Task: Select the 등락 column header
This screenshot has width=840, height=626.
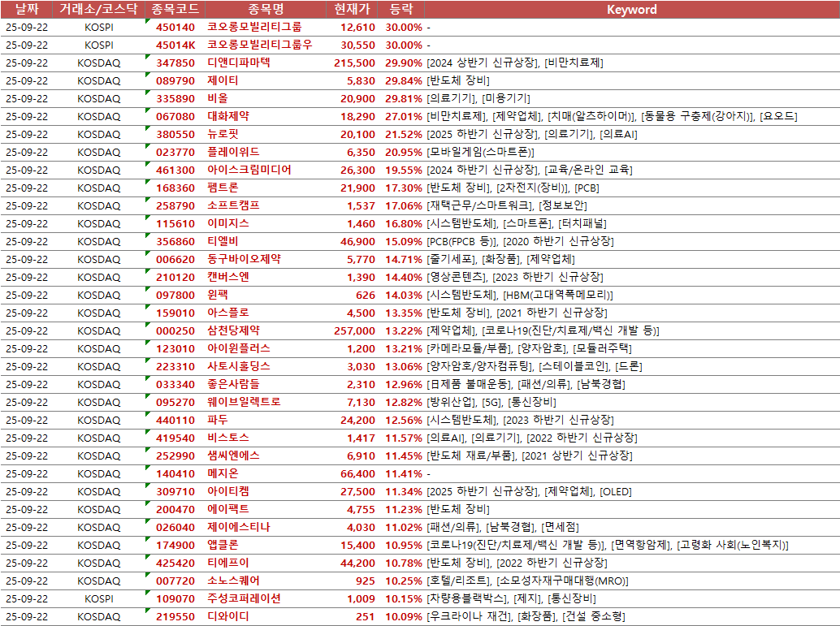Action: pyautogui.click(x=401, y=9)
